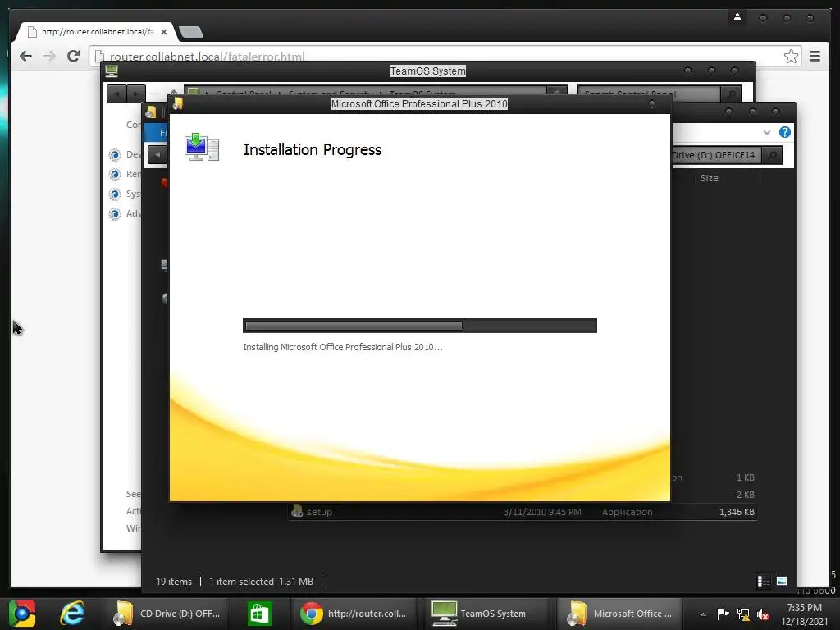The image size is (840, 630).
Task: Select the setup application file row
Action: coord(523,512)
